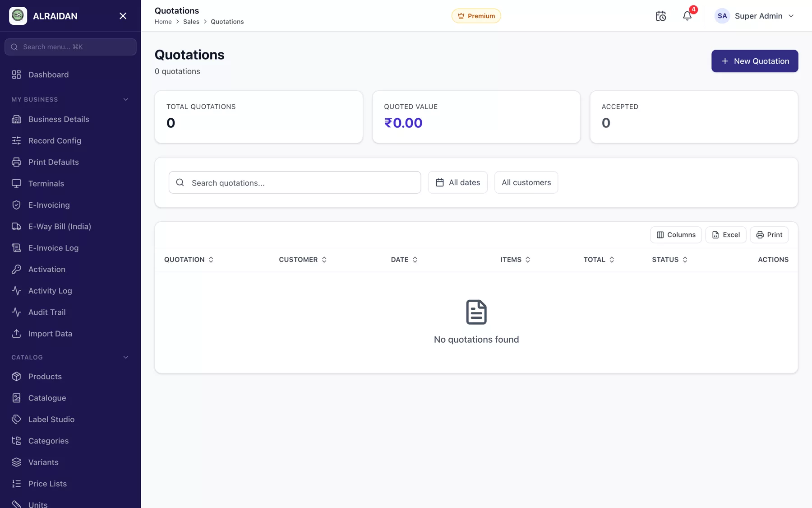Open the Dashboard grid icon

click(x=16, y=75)
